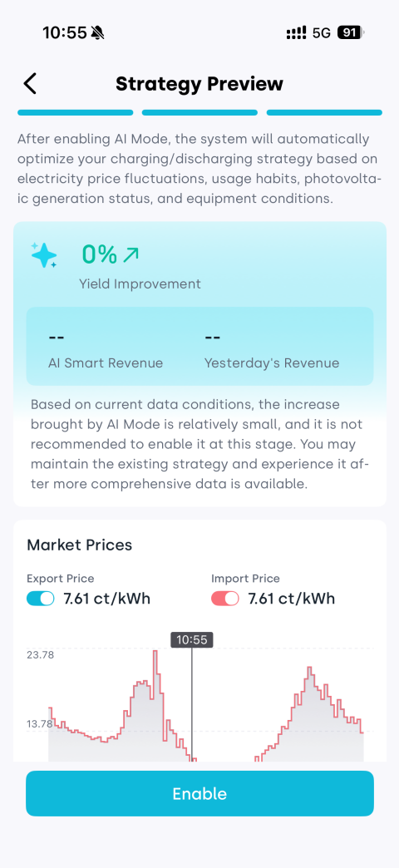Tap the 0% Yield Improvement value

(100, 254)
